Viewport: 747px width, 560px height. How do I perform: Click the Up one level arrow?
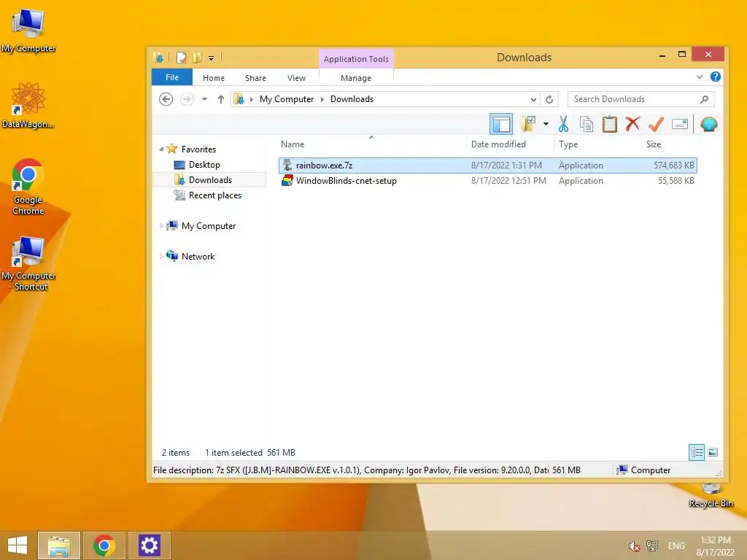click(220, 99)
